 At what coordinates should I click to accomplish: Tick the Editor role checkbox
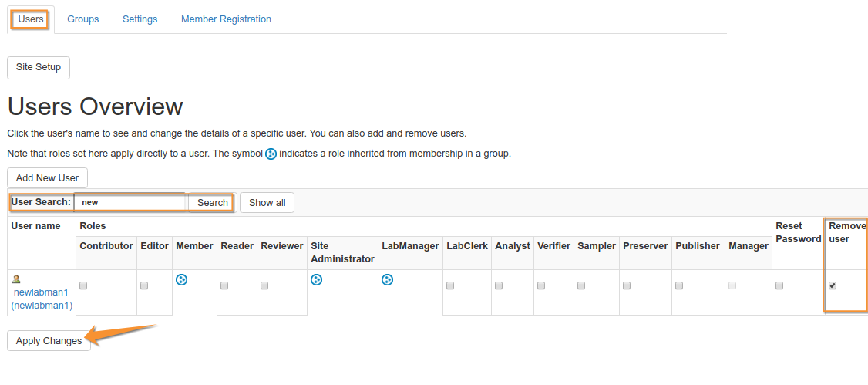pos(144,285)
